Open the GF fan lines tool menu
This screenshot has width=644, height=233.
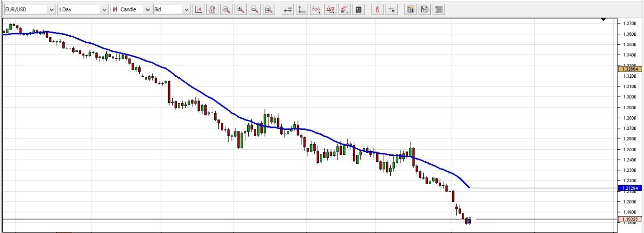344,9
